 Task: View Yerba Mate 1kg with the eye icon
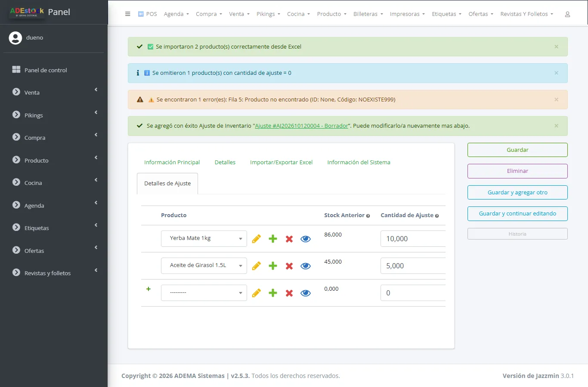tap(306, 239)
